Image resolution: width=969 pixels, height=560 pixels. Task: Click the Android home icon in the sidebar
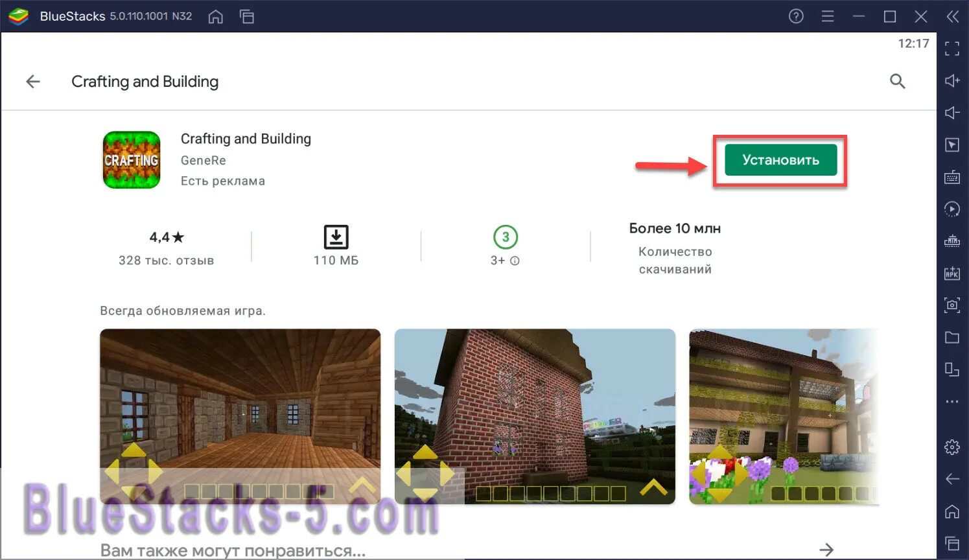coord(952,511)
